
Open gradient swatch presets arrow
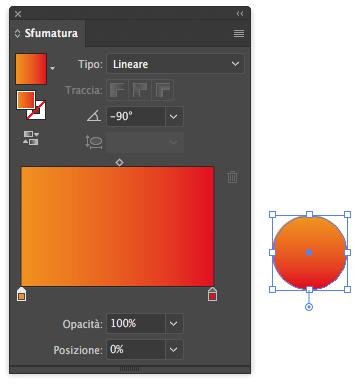pyautogui.click(x=52, y=68)
